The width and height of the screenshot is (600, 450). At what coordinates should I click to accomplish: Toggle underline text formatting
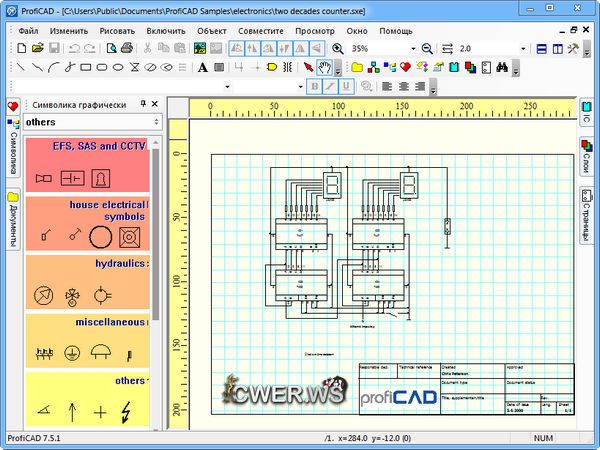pyautogui.click(x=346, y=86)
